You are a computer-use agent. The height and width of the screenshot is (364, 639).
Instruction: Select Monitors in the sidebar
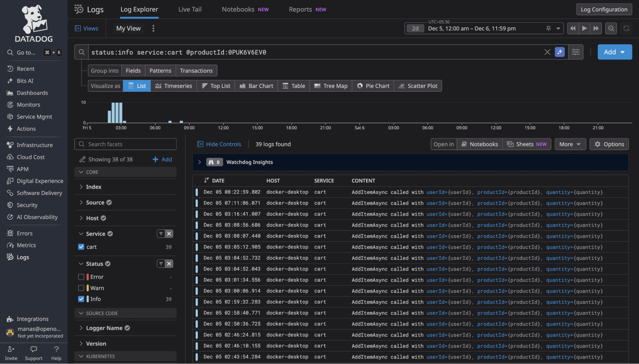[x=28, y=105]
